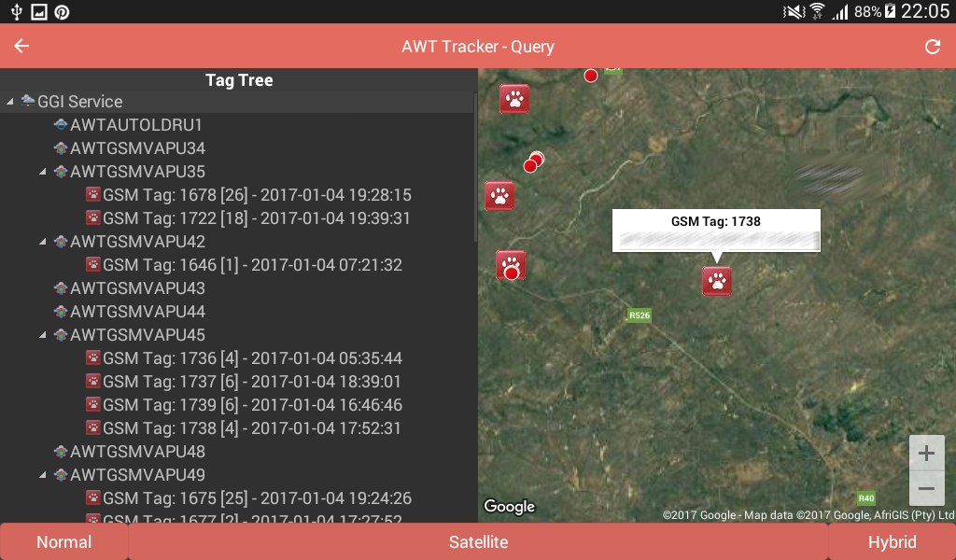Click paw icon beside GSM Tag 1675
Screen dimensions: 956x560
93,497
